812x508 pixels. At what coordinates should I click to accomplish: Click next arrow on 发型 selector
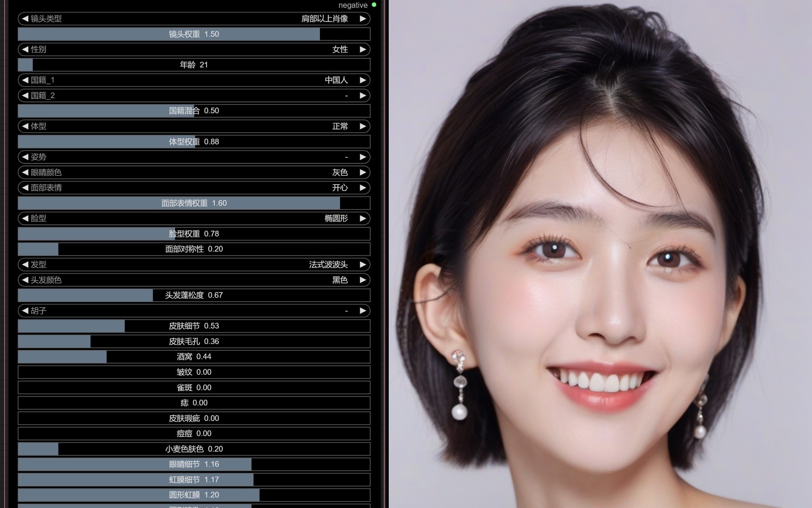tap(363, 265)
